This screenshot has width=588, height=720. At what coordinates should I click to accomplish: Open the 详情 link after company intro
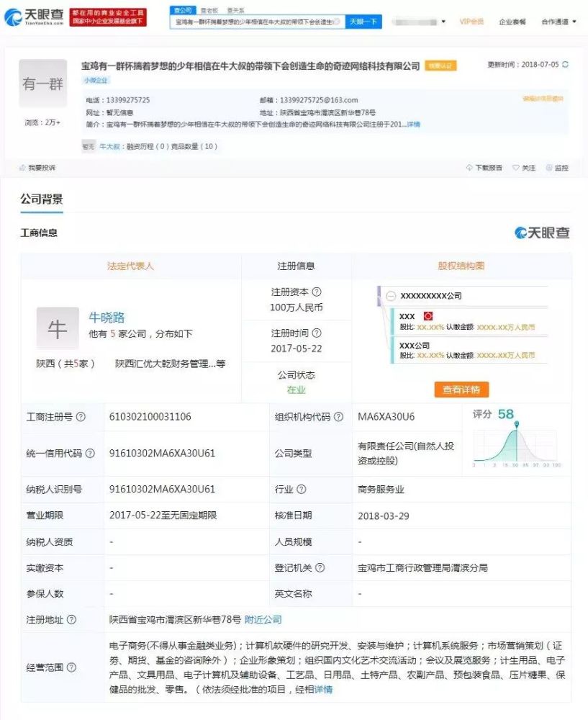[414, 125]
